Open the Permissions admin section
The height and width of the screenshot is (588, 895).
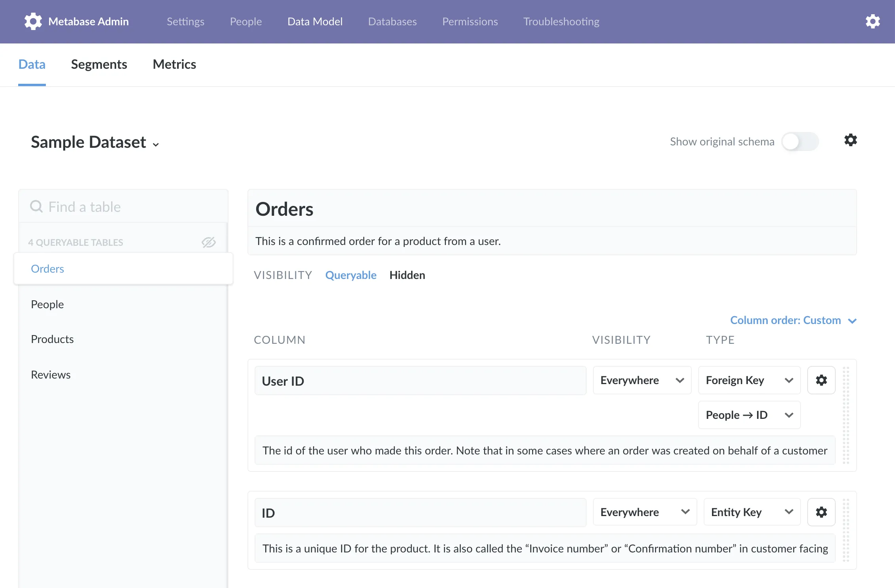[470, 21]
